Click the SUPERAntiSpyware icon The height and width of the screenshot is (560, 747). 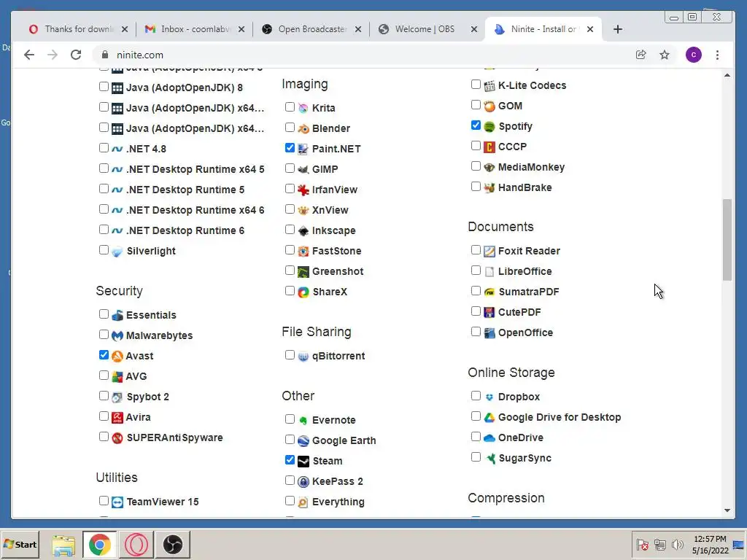pos(117,437)
